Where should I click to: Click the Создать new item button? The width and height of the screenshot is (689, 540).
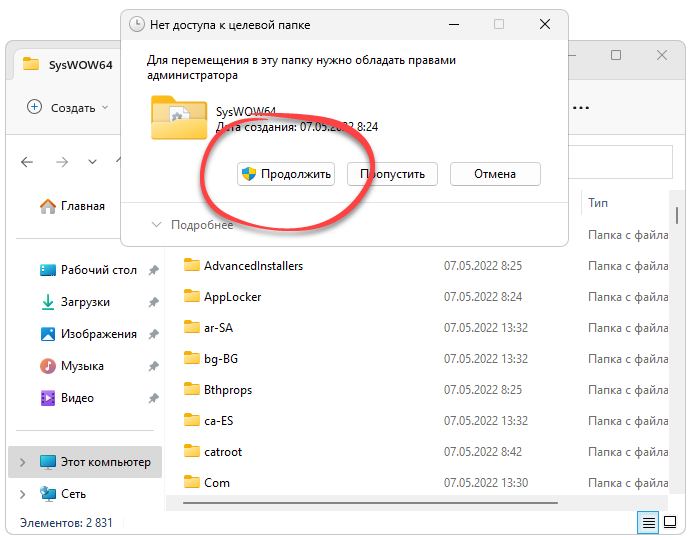[68, 108]
